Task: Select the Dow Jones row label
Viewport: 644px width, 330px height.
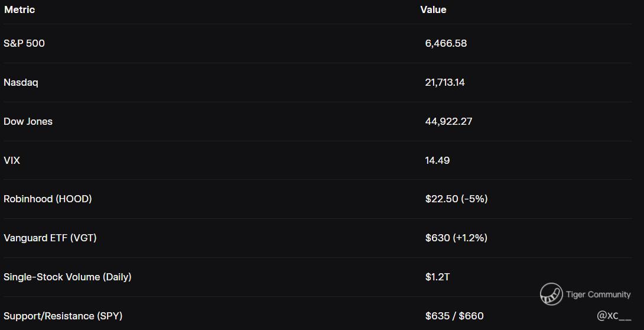Action: pos(28,121)
